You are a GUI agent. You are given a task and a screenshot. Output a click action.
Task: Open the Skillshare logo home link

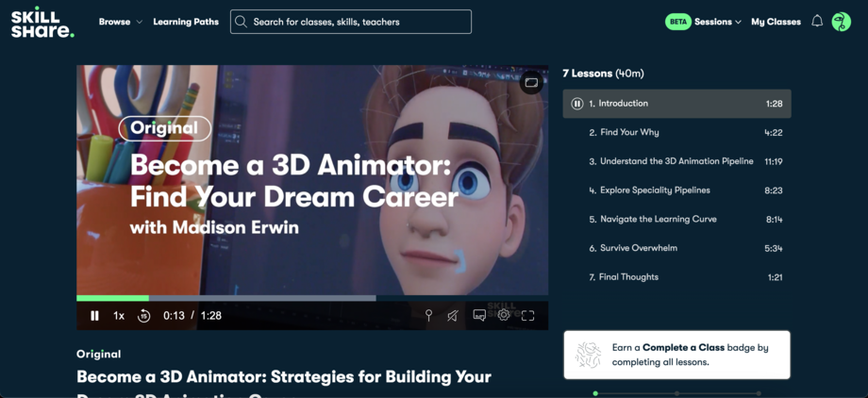42,23
